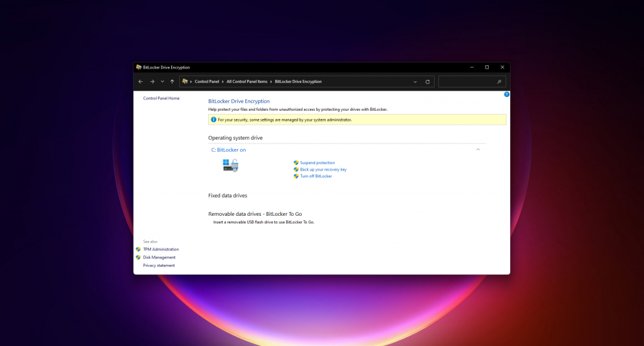The height and width of the screenshot is (346, 644).
Task: Click shield icon beside Disk Management
Action: tap(138, 257)
